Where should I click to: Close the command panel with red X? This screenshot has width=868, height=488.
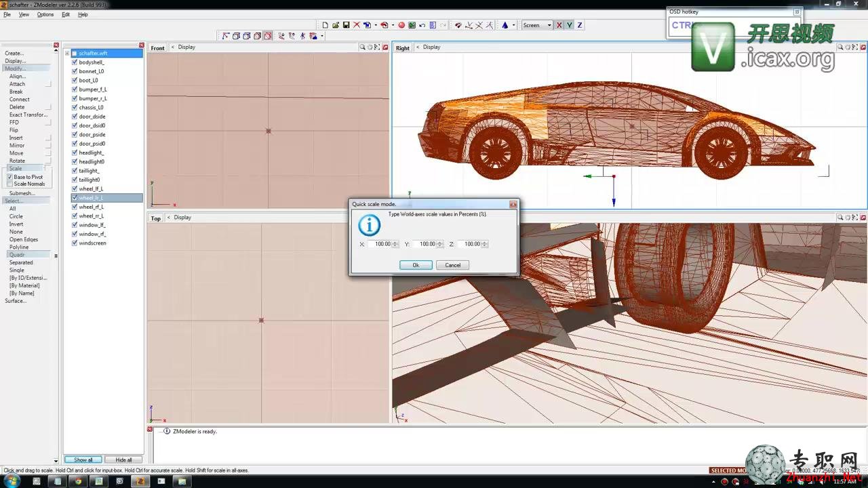click(x=56, y=45)
